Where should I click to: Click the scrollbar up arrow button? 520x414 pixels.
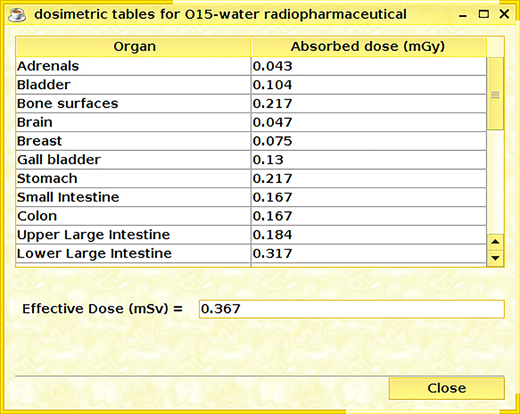[495, 242]
